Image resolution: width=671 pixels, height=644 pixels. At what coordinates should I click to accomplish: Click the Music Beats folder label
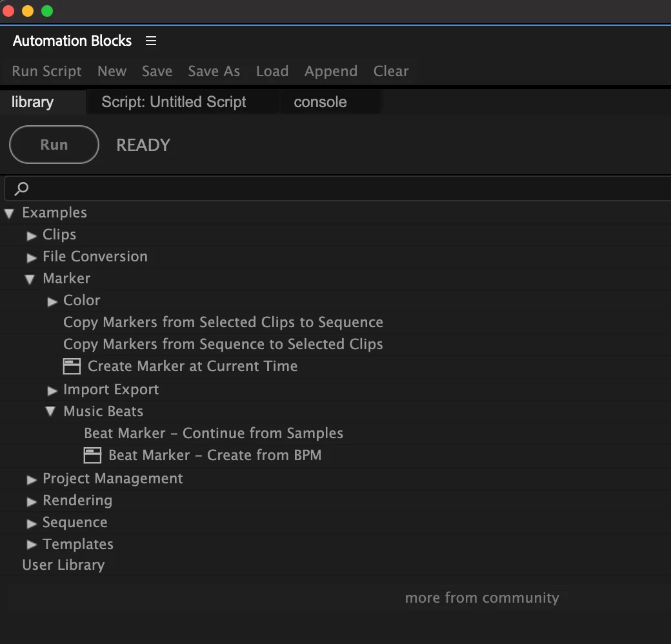coord(103,411)
